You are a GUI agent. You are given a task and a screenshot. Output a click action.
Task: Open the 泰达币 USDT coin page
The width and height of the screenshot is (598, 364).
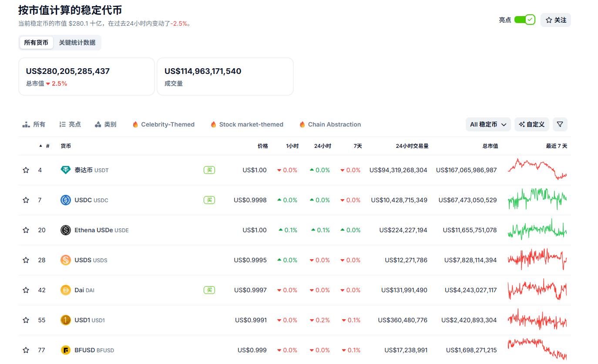[x=91, y=170]
